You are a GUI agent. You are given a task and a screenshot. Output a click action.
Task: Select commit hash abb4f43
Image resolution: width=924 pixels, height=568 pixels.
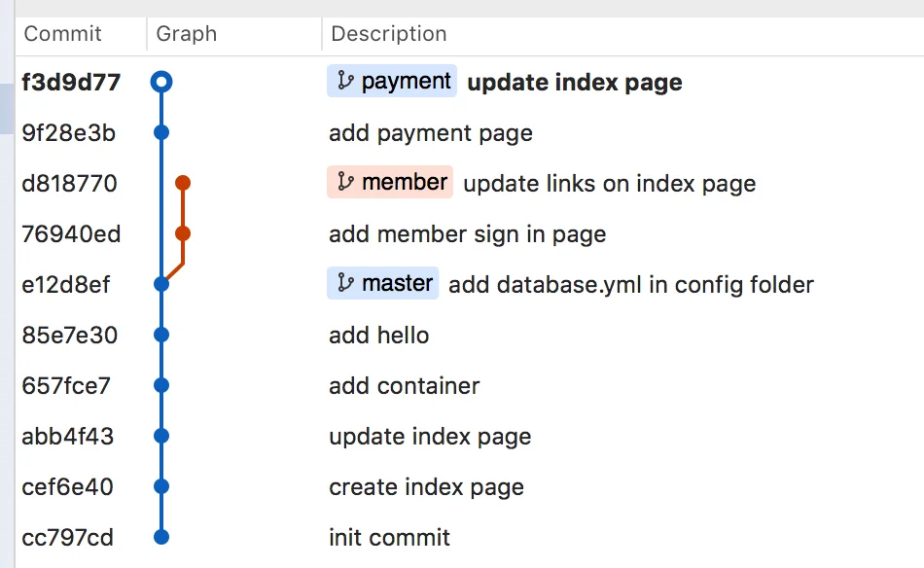tap(67, 437)
